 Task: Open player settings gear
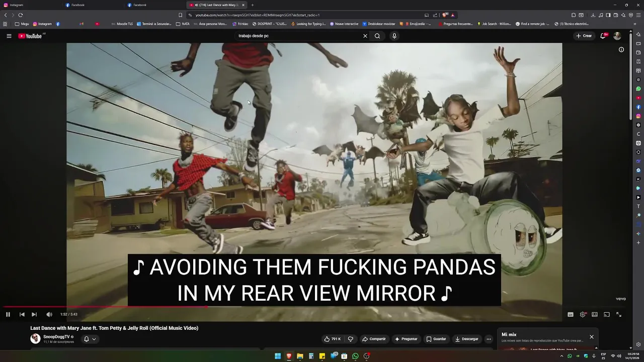(x=583, y=314)
